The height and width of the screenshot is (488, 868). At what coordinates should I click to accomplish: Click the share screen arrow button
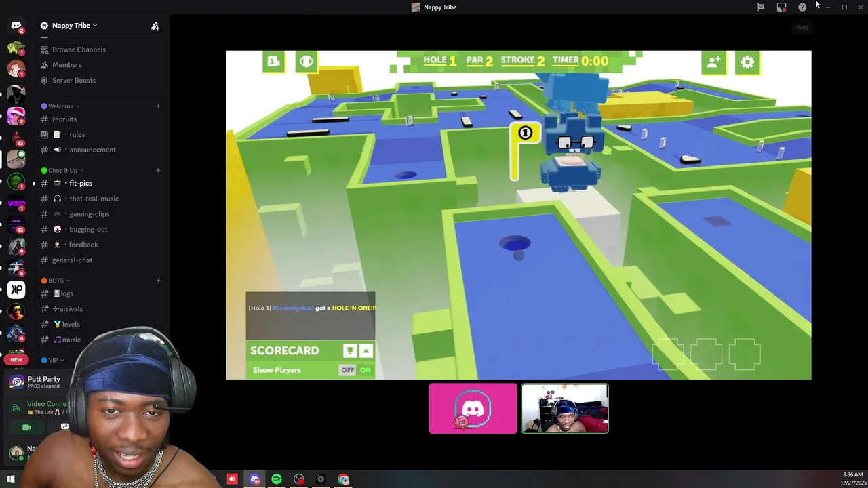[x=65, y=427]
